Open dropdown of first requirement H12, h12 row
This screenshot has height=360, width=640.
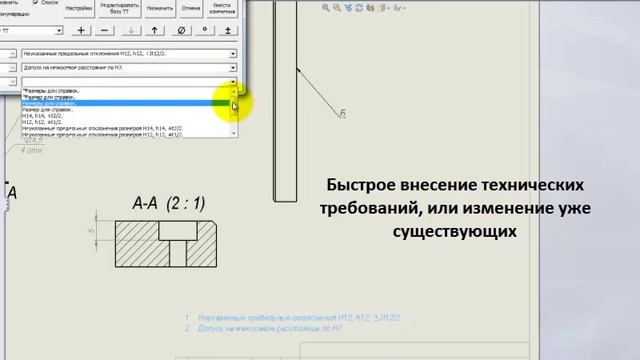(x=232, y=53)
